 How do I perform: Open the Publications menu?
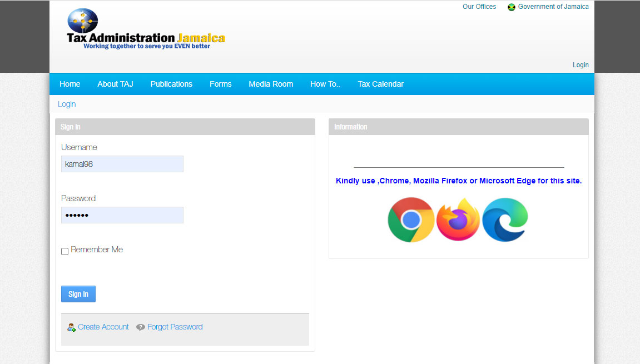pyautogui.click(x=171, y=84)
